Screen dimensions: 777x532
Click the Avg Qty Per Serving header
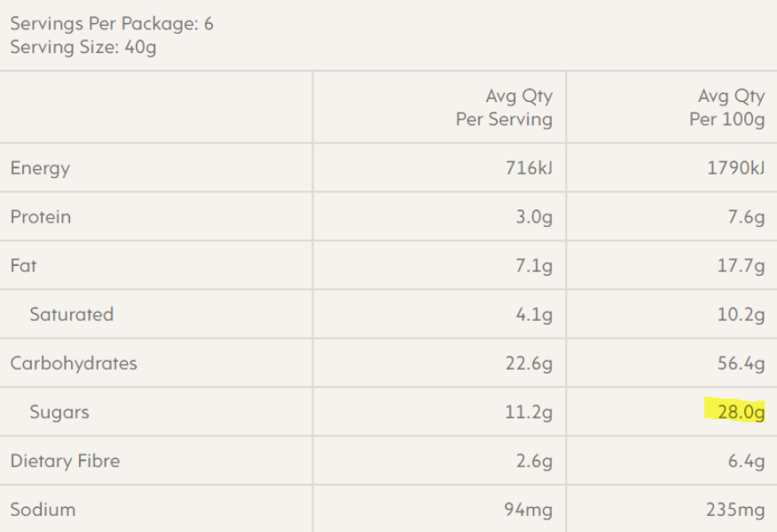click(x=504, y=107)
